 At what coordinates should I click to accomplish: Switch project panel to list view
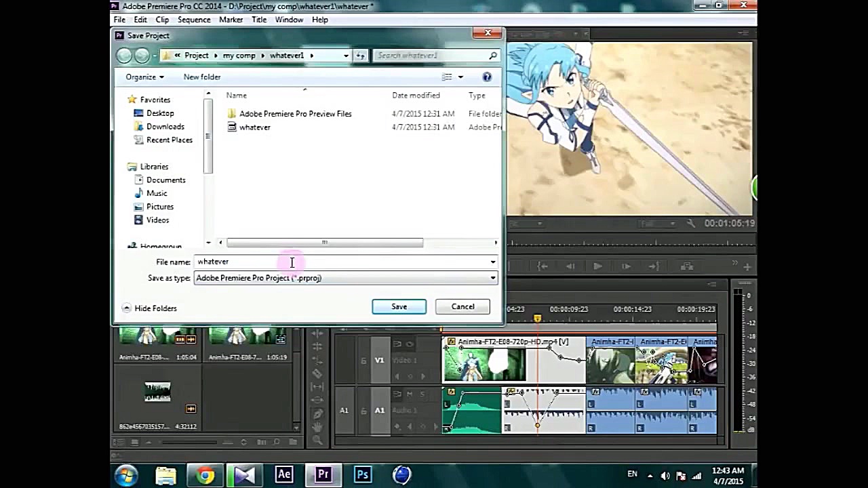pyautogui.click(x=120, y=442)
